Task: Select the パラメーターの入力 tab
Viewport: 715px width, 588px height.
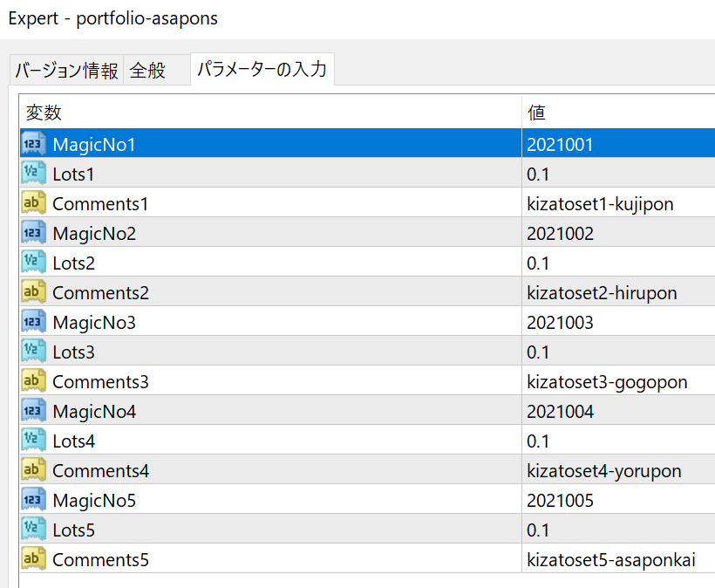Action: pyautogui.click(x=262, y=69)
